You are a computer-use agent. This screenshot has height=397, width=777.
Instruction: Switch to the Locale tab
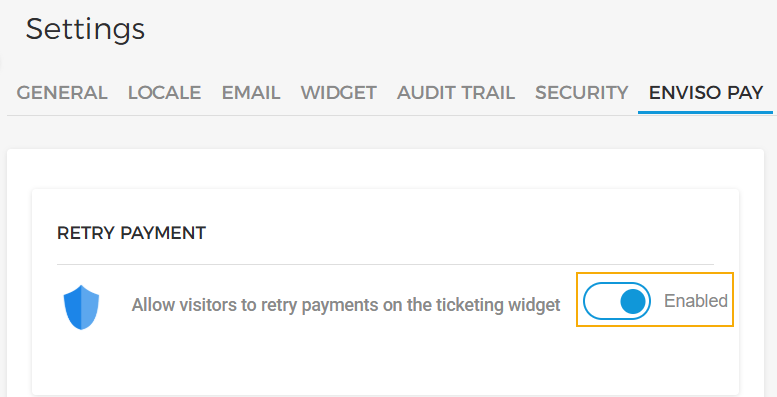click(x=164, y=93)
